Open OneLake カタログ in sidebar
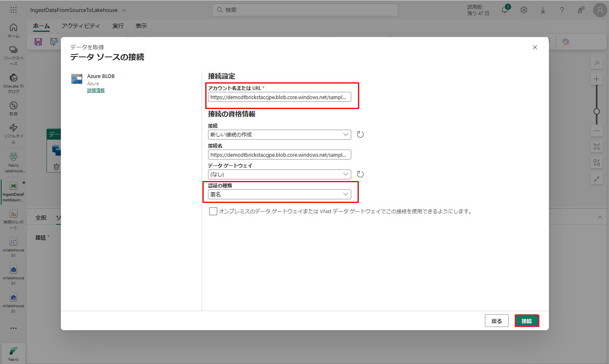 pos(14,84)
